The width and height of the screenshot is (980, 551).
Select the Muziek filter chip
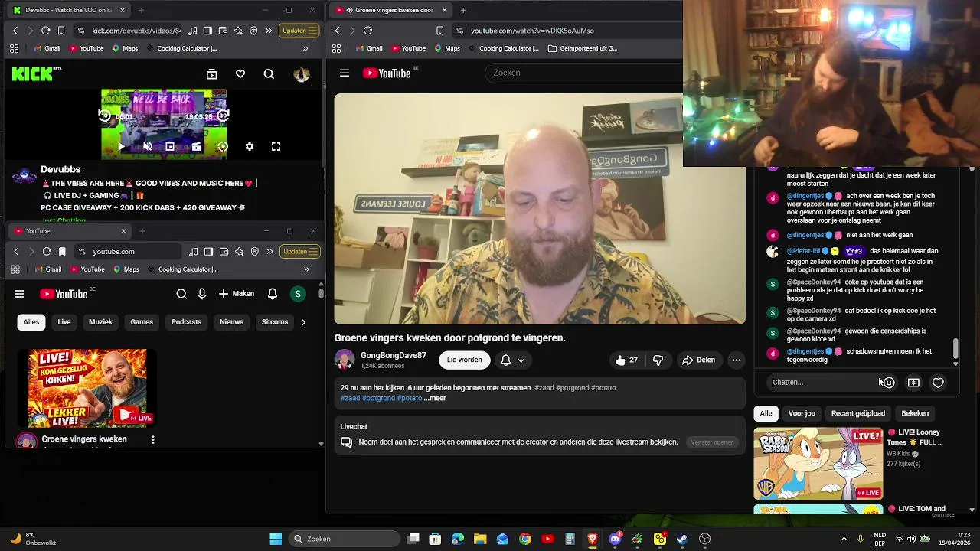click(x=100, y=322)
